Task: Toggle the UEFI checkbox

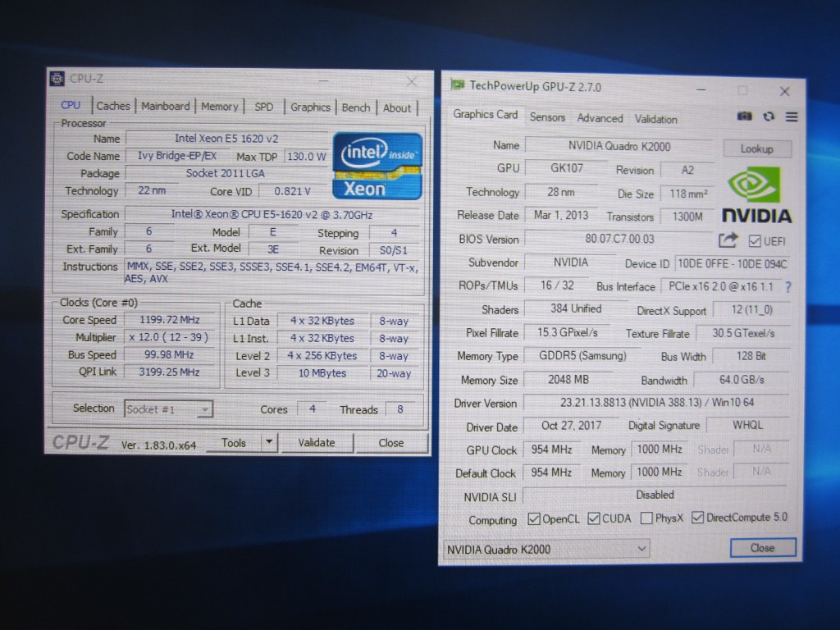Action: point(755,240)
